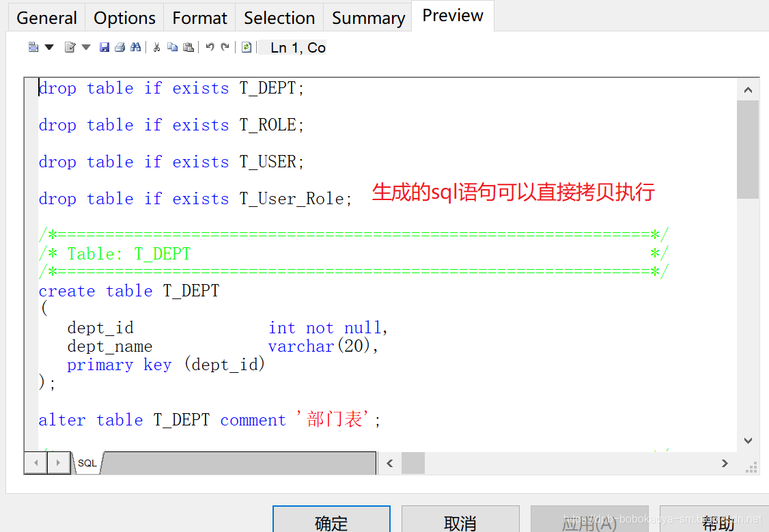This screenshot has width=769, height=532.
Task: Click horizontal scrollbar right arrow
Action: [725, 463]
